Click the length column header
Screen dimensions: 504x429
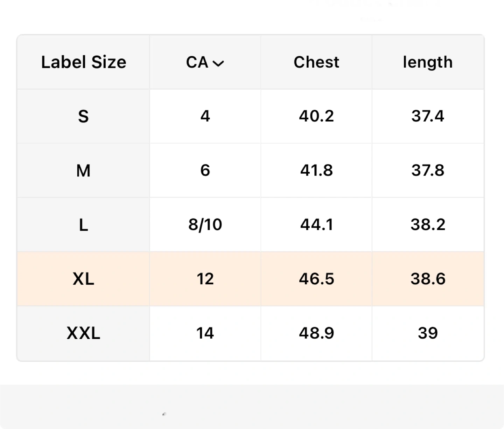[x=428, y=62]
